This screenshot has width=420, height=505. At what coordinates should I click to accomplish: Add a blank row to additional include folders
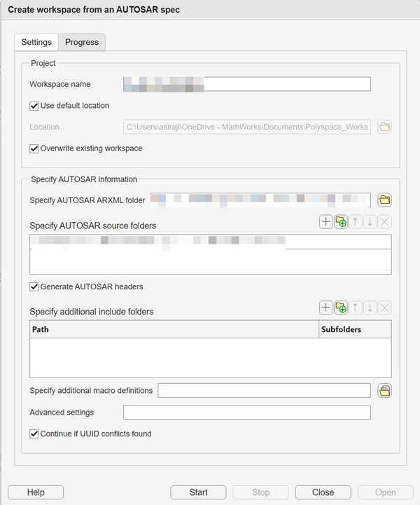click(x=326, y=307)
